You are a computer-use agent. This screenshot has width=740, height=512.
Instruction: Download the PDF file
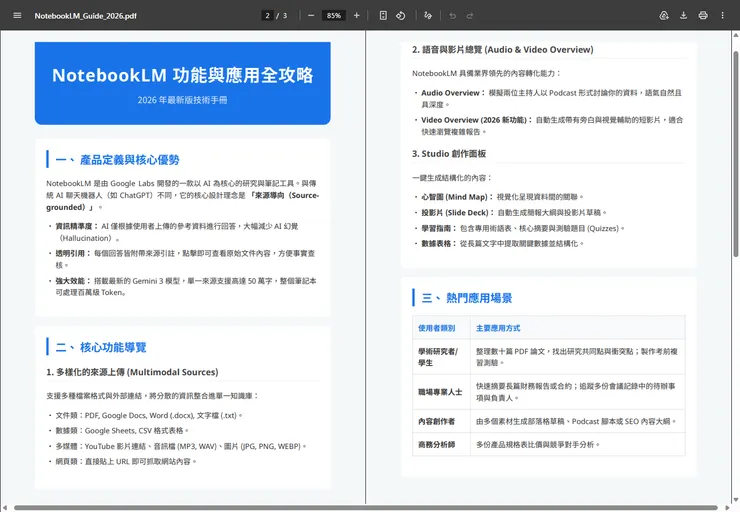click(683, 16)
